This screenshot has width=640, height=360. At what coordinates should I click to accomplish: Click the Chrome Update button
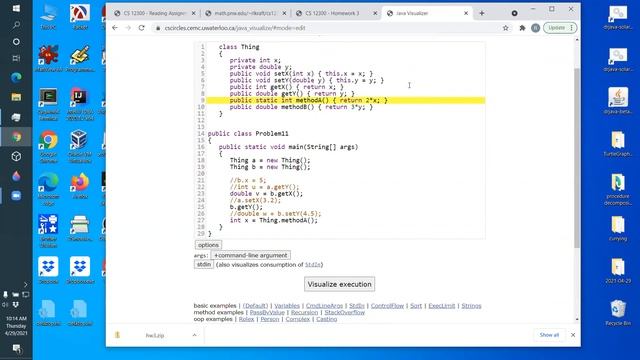[560, 28]
